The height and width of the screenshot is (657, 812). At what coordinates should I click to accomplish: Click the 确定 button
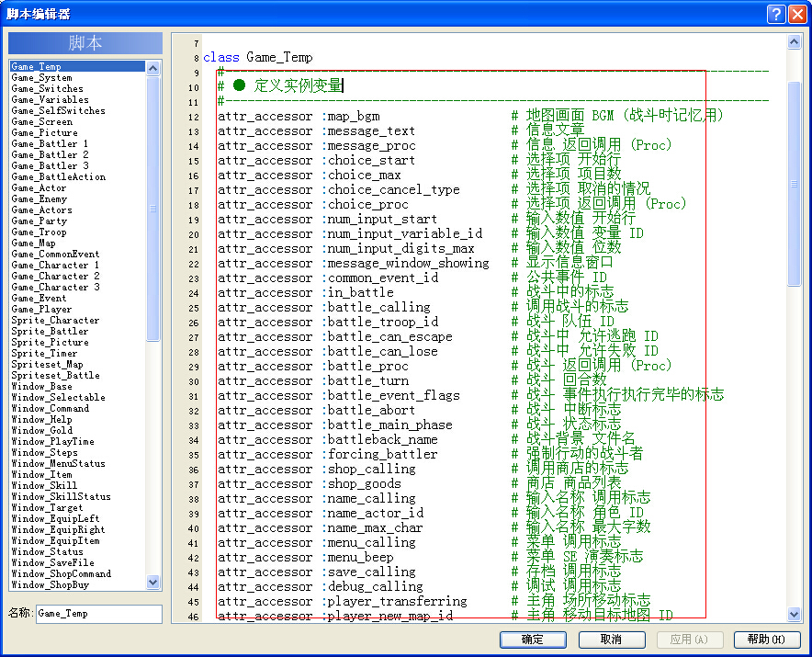pos(533,640)
